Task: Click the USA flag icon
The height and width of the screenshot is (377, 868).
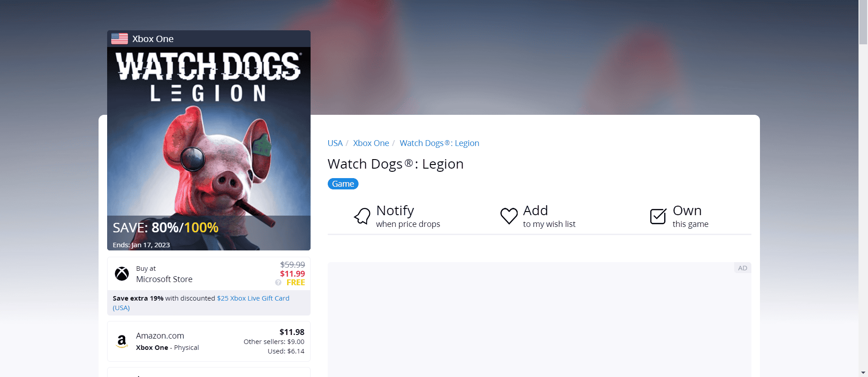Action: 119,39
